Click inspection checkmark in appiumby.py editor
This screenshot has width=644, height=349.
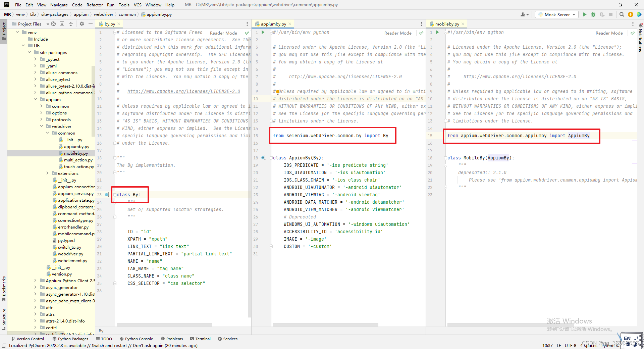tap(421, 33)
